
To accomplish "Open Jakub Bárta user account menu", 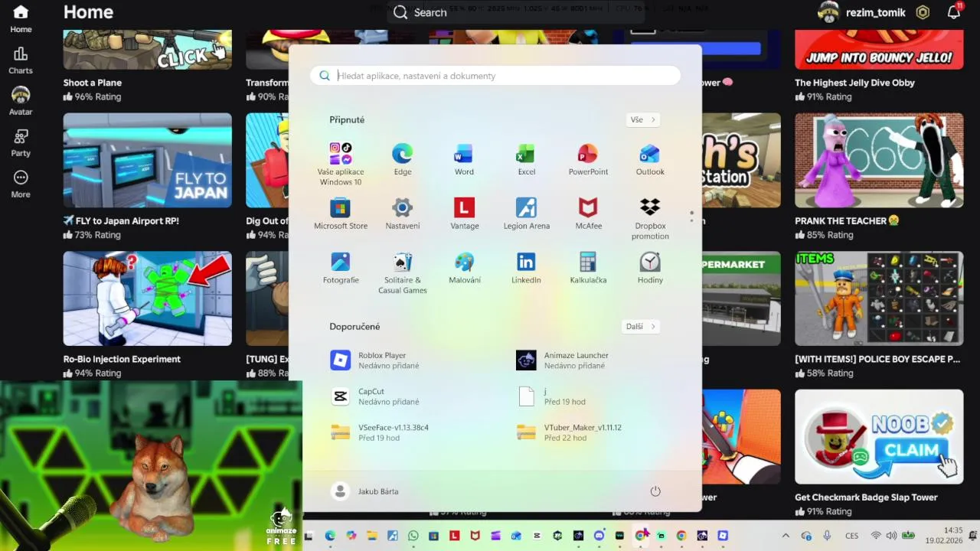I will tap(365, 491).
